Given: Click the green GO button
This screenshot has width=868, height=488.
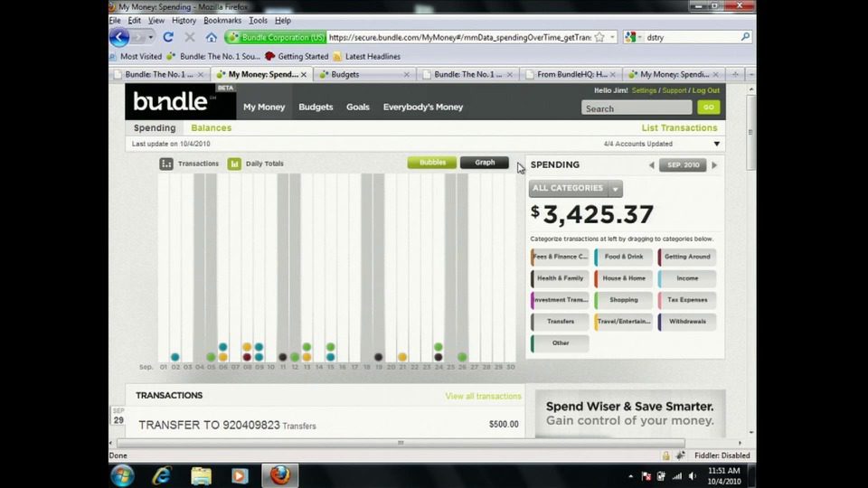Looking at the screenshot, I should tap(709, 108).
